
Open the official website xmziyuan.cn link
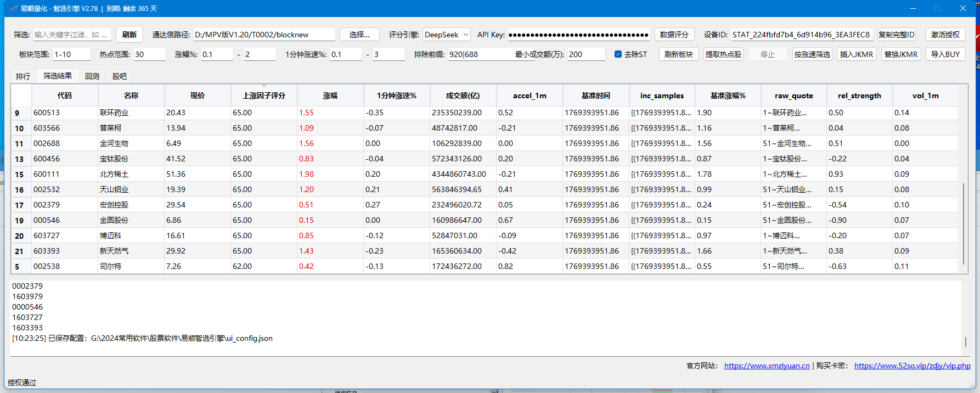tap(767, 366)
